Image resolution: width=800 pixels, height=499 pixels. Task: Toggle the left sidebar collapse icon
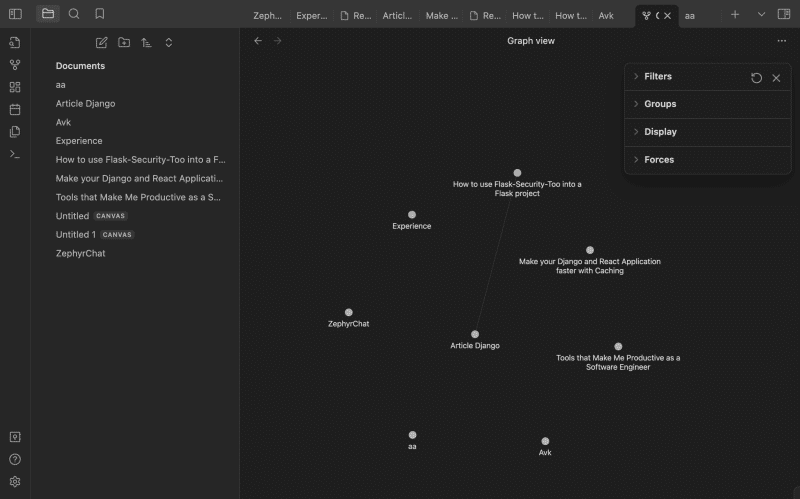click(x=15, y=14)
